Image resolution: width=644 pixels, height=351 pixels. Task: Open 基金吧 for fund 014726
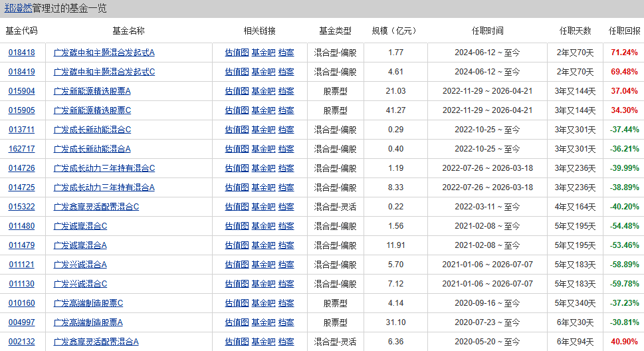[263, 168]
